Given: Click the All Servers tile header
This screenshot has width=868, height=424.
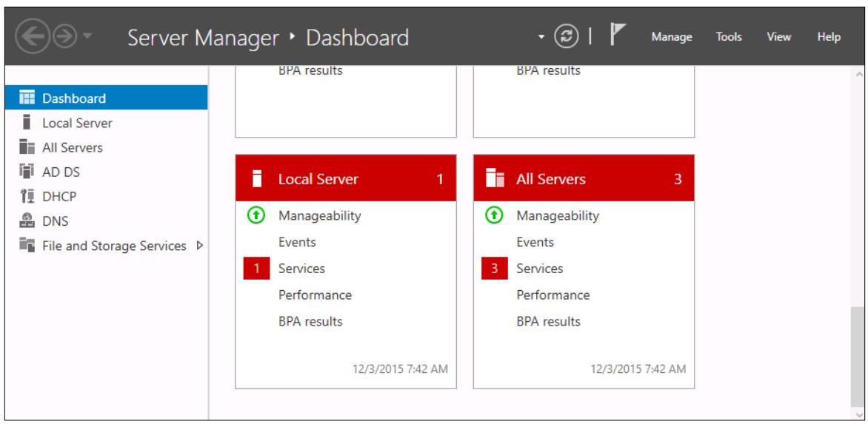Looking at the screenshot, I should (584, 178).
